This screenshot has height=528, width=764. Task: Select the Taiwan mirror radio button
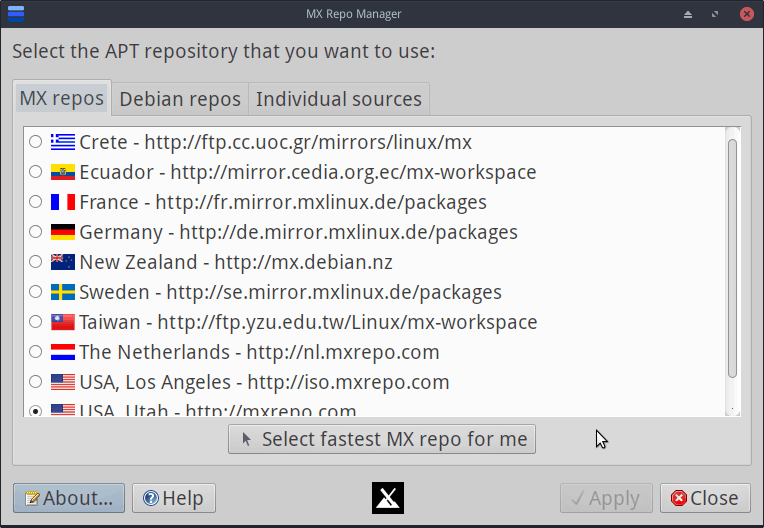tap(36, 321)
